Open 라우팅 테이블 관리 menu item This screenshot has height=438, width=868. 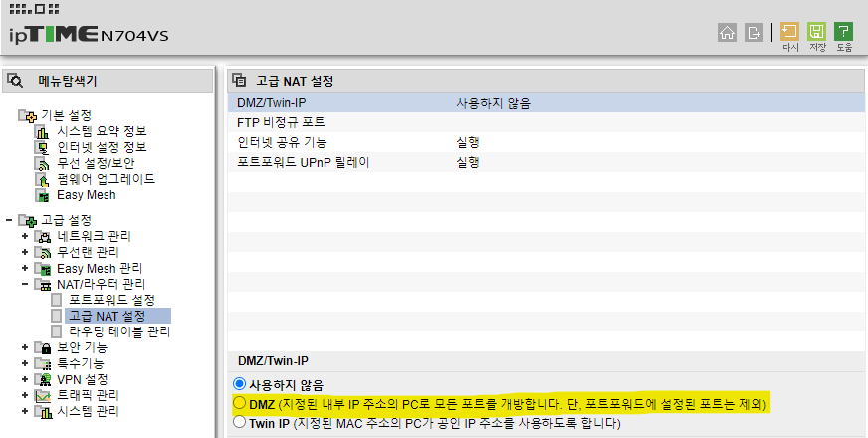pos(117,331)
